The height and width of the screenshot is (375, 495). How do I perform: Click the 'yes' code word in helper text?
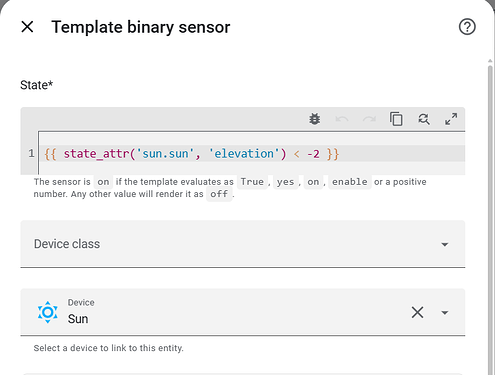(x=285, y=182)
